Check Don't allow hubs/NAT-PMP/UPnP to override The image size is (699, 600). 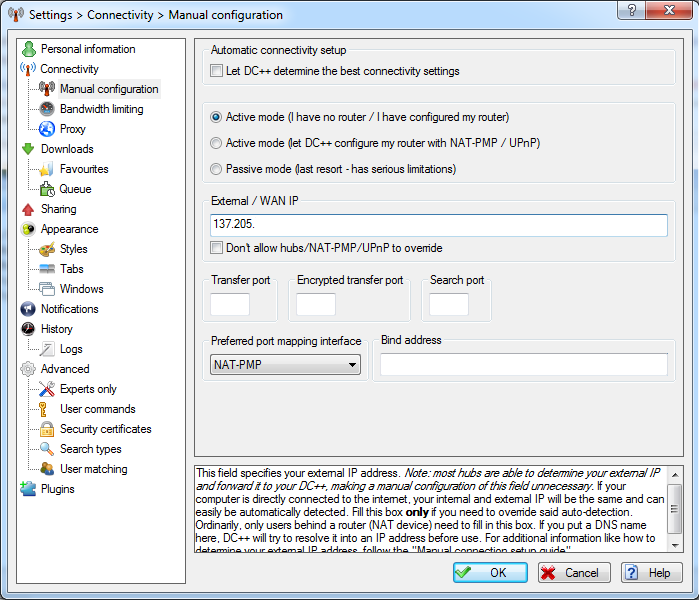[x=216, y=248]
